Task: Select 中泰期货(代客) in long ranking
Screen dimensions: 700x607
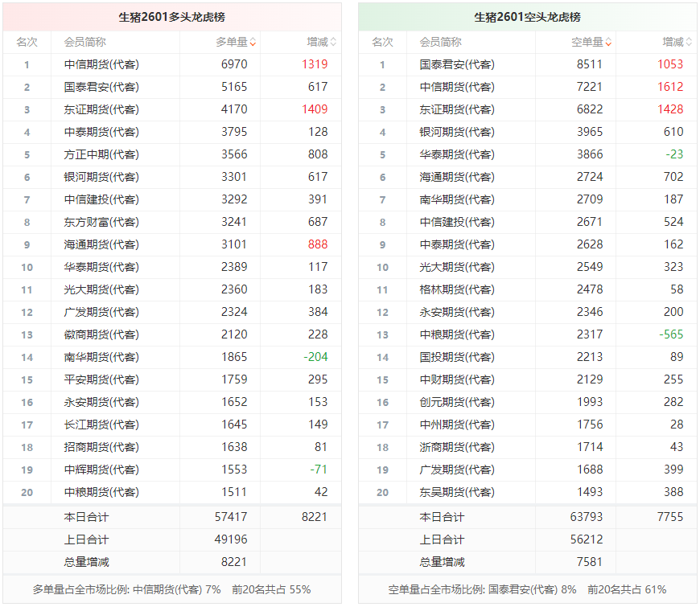Action: coord(101,132)
